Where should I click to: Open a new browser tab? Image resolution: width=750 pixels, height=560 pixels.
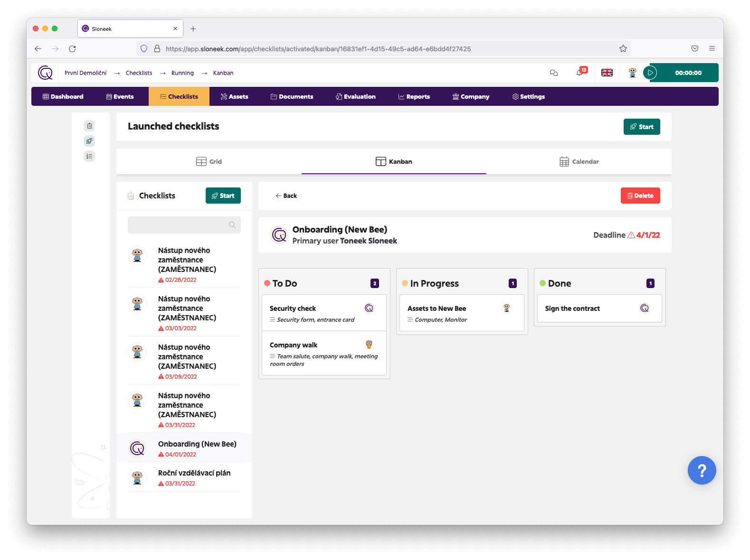[193, 29]
